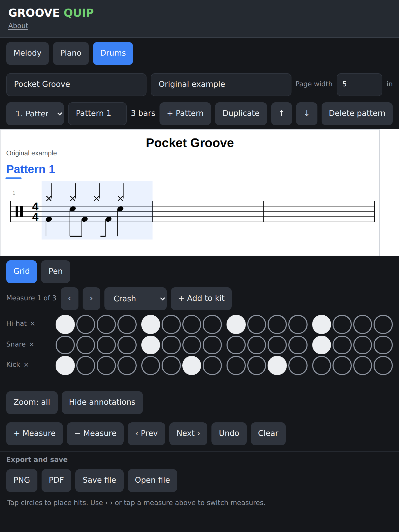
Task: Toggle the first Hi-hat step circle
Action: 65,324
